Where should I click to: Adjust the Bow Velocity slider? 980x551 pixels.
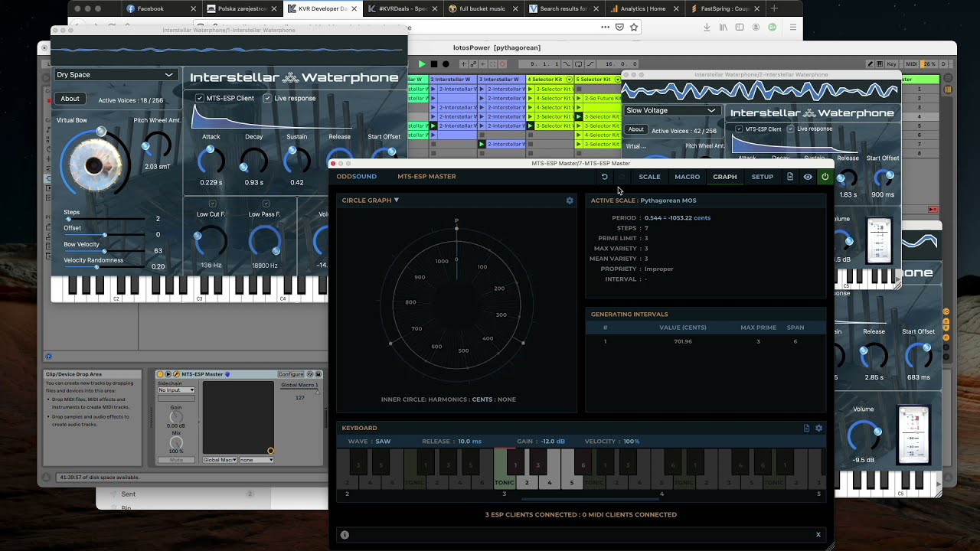[105, 251]
